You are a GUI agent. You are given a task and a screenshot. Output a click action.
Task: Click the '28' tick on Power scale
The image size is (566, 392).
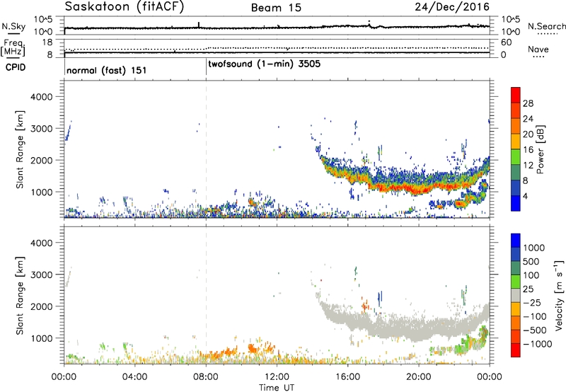(528, 103)
